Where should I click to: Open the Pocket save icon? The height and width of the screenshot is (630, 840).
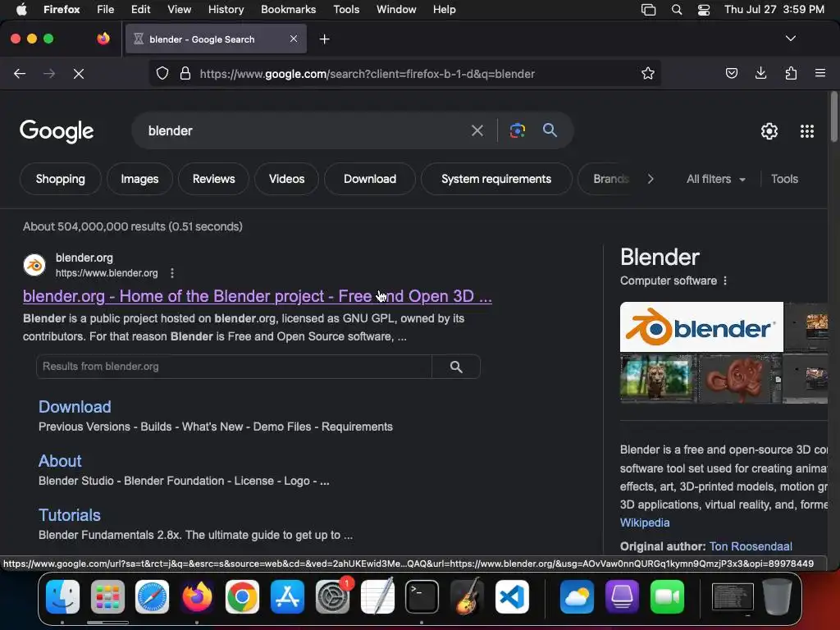tap(731, 73)
